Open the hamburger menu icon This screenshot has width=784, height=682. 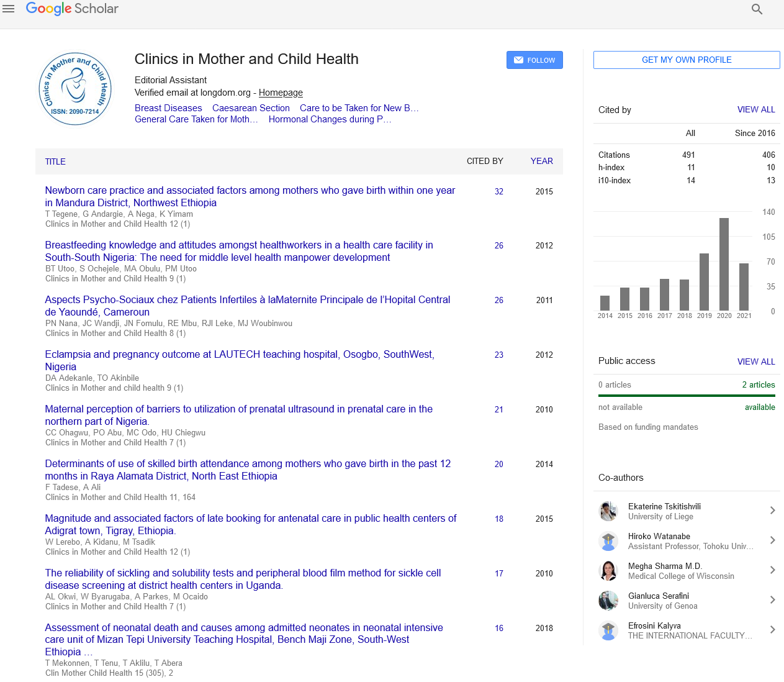click(x=9, y=9)
